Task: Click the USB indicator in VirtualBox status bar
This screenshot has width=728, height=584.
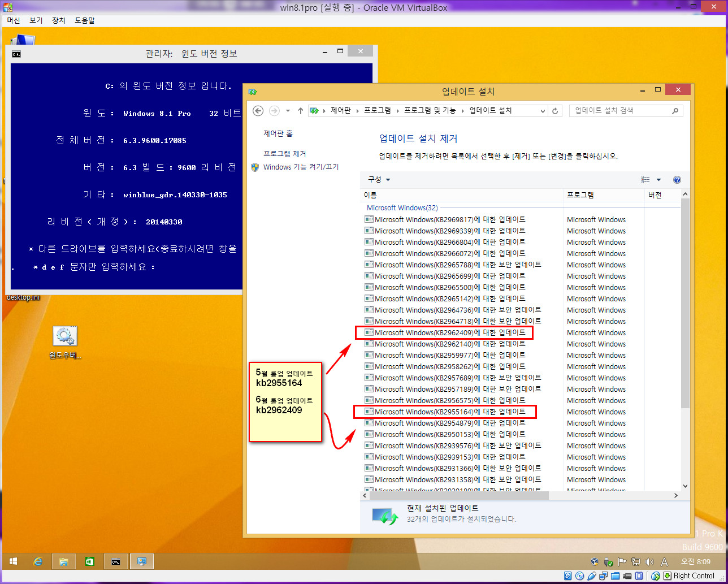Action: pyautogui.click(x=592, y=576)
